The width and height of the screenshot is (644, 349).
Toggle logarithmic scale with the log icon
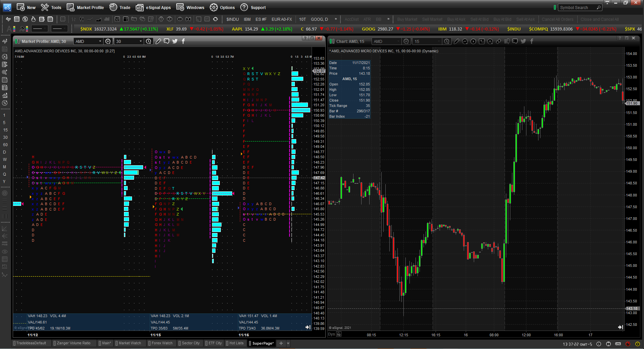(134, 19)
